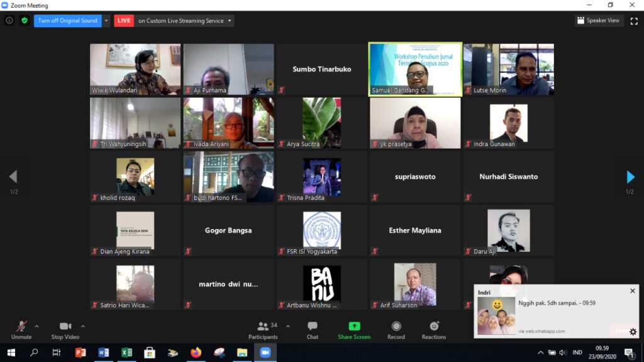Select Ivada Ariyani video tile
The width and height of the screenshot is (644, 362).
tap(228, 123)
